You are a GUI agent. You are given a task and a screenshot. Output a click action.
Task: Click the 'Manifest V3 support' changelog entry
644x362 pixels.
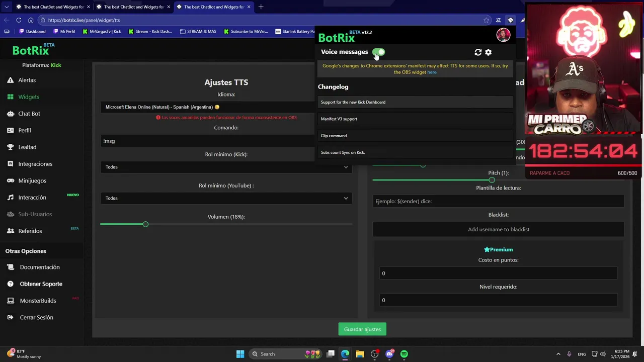tap(415, 119)
